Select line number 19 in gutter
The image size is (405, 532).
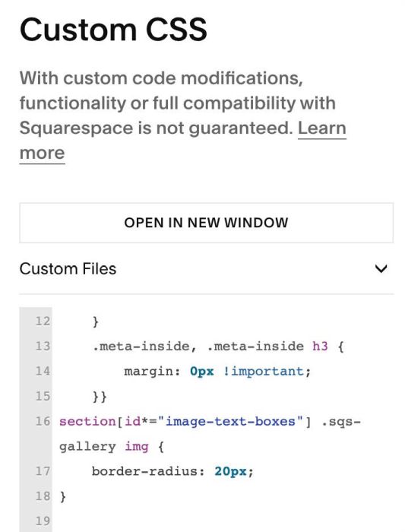pyautogui.click(x=43, y=521)
